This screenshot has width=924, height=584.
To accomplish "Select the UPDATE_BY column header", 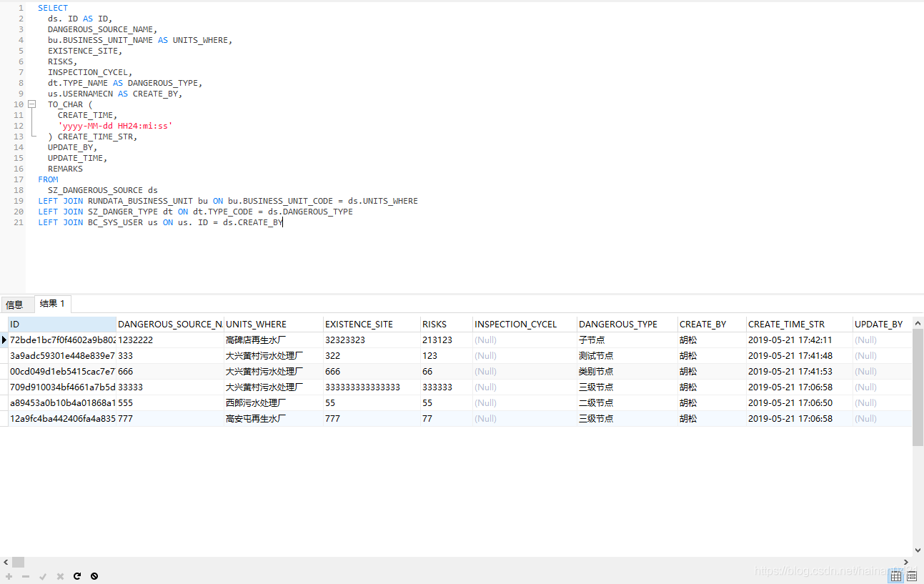I will click(883, 324).
